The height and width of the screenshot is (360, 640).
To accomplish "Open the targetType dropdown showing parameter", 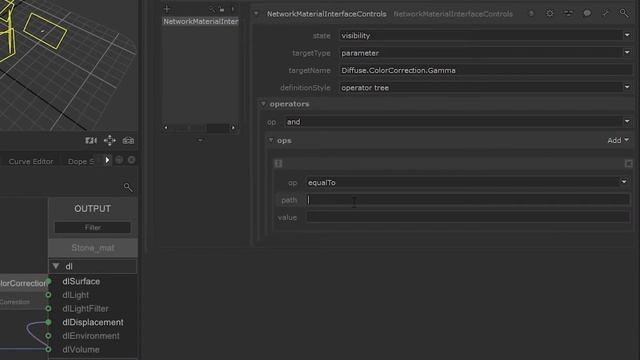I will [x=486, y=53].
